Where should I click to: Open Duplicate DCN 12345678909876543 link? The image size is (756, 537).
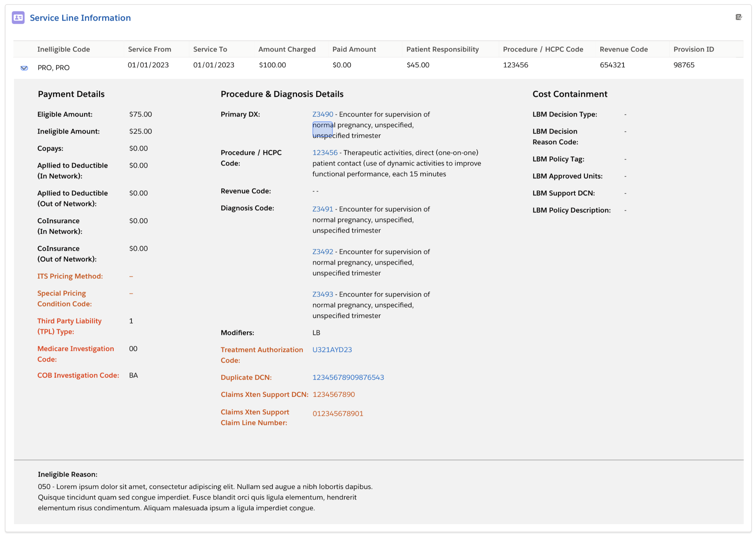click(348, 377)
